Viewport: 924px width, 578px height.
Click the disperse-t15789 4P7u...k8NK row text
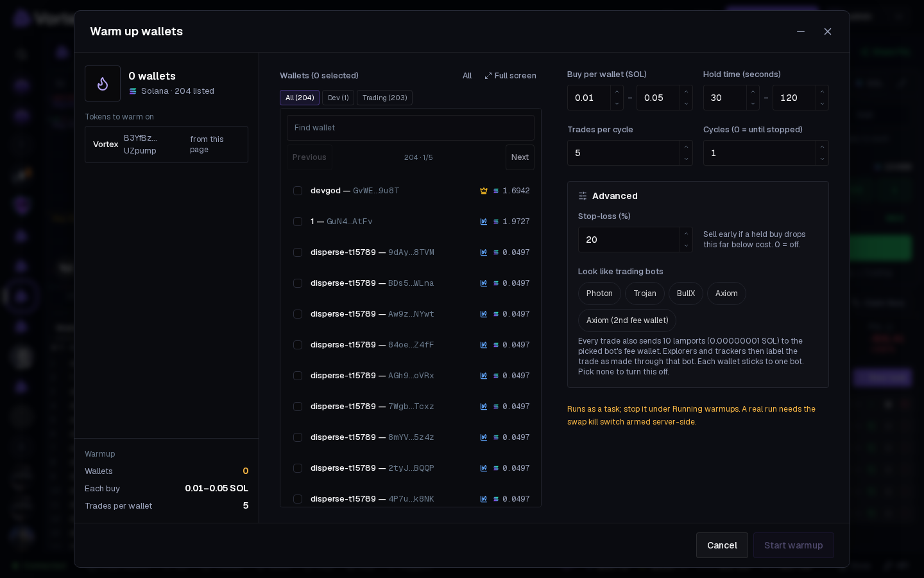pyautogui.click(x=372, y=499)
